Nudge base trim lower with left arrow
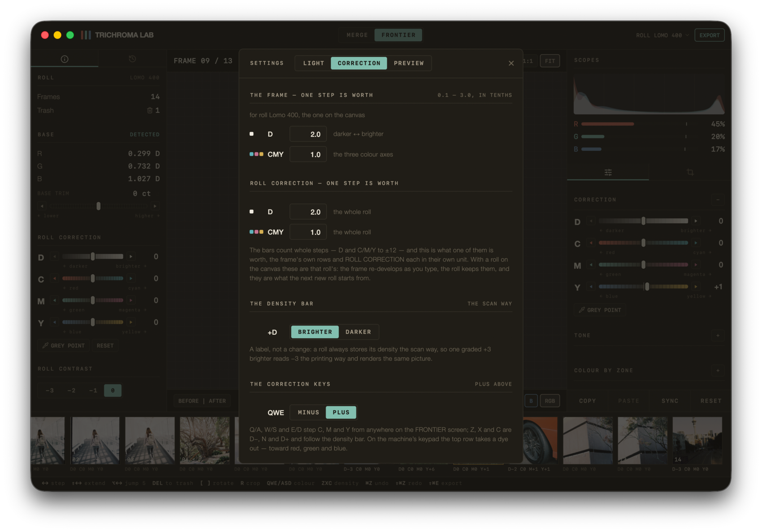The width and height of the screenshot is (762, 532). coord(42,206)
